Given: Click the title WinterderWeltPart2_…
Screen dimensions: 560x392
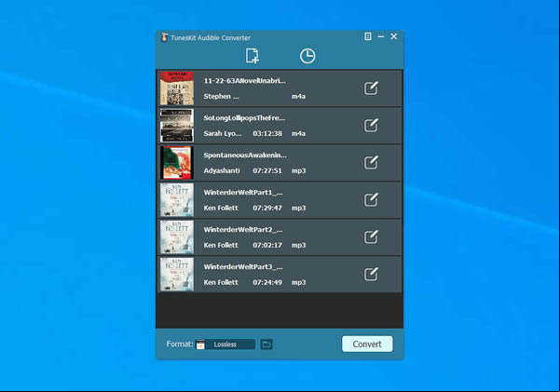Looking at the screenshot, I should (x=243, y=230).
